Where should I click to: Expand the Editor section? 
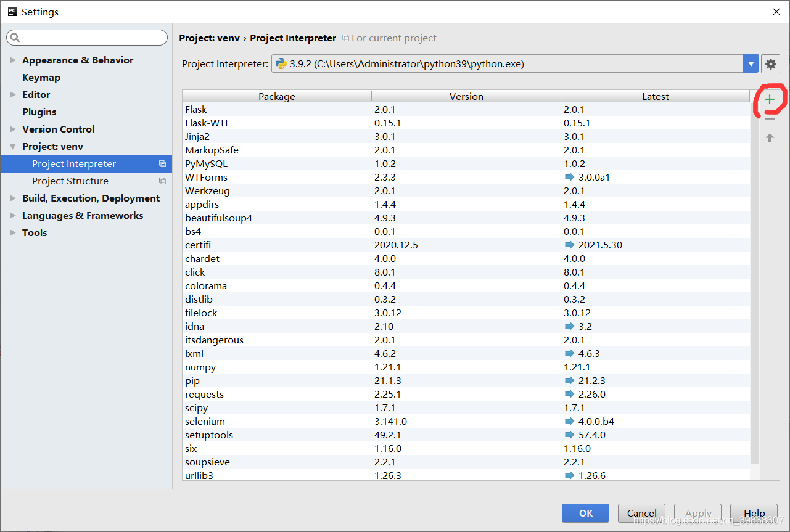point(13,95)
